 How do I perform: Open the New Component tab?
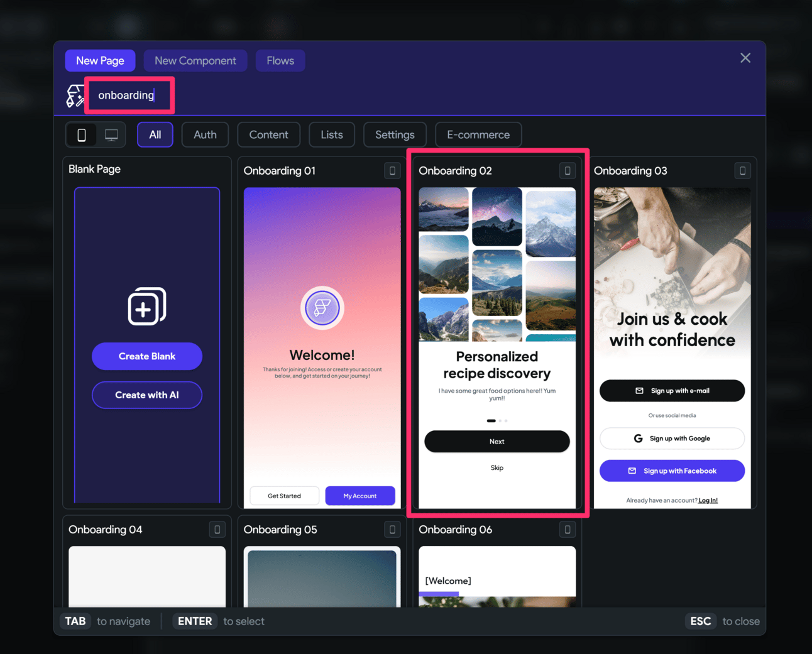[x=195, y=60]
